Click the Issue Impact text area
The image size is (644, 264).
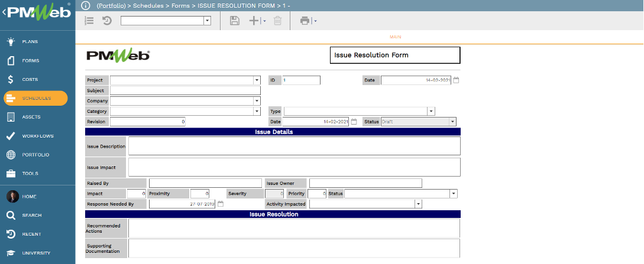coord(295,167)
